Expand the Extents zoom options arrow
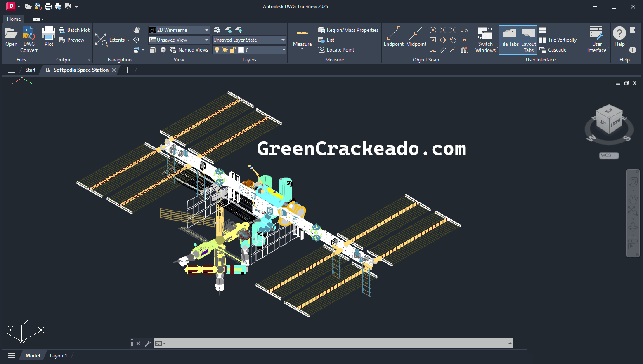This screenshot has height=364, width=643. pyautogui.click(x=128, y=40)
